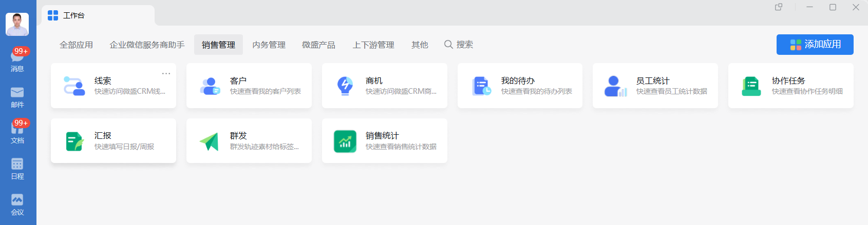Click the 汇报 app icon
The image size is (868, 225).
click(x=75, y=141)
